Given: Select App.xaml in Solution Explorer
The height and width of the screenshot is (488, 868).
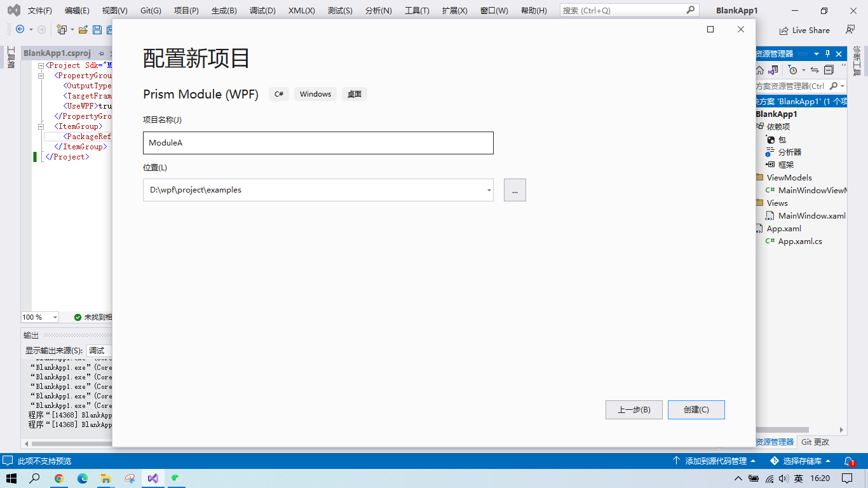Looking at the screenshot, I should coord(783,228).
